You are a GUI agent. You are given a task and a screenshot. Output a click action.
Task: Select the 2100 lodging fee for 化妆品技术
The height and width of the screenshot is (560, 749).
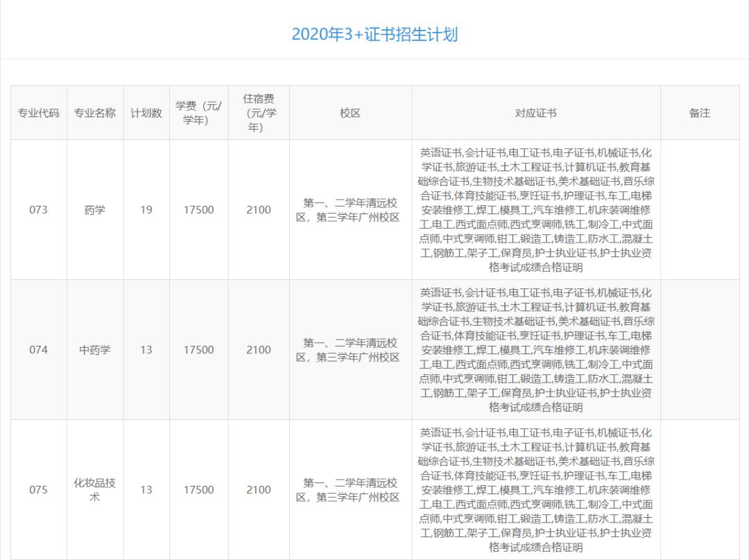[257, 489]
